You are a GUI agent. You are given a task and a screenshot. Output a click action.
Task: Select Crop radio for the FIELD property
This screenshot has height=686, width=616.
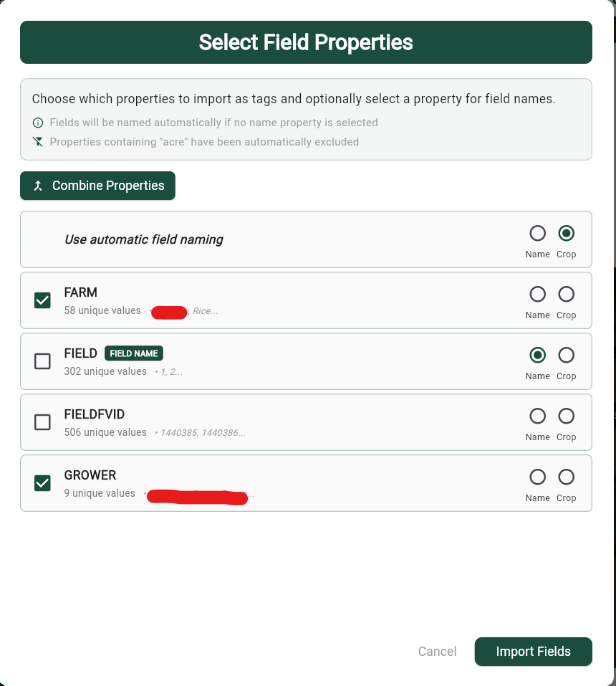(566, 355)
